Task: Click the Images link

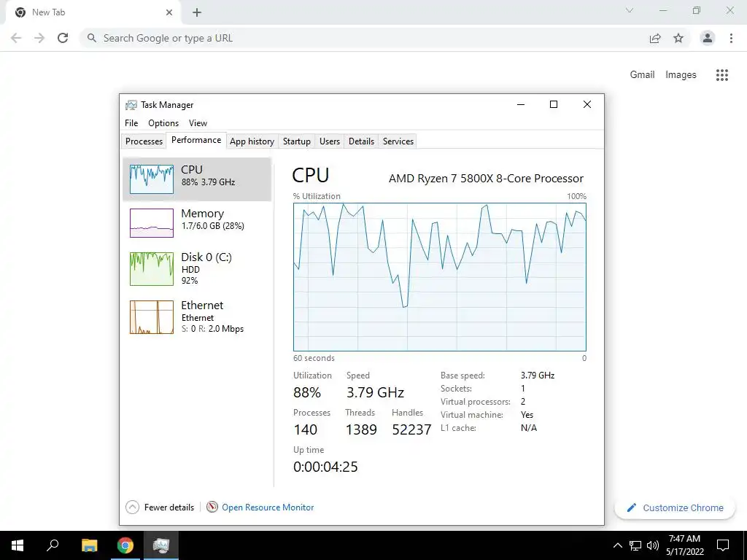Action: click(681, 75)
